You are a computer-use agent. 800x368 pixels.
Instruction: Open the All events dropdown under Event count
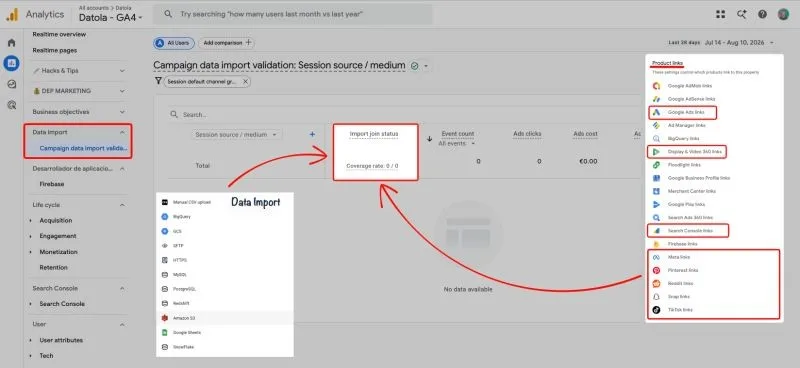456,143
